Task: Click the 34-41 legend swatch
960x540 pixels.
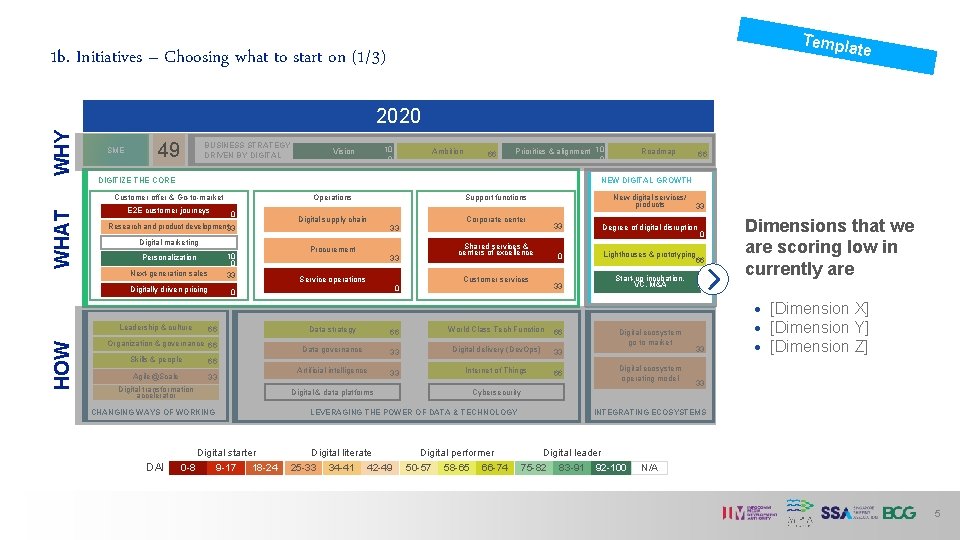Action: coord(342,468)
